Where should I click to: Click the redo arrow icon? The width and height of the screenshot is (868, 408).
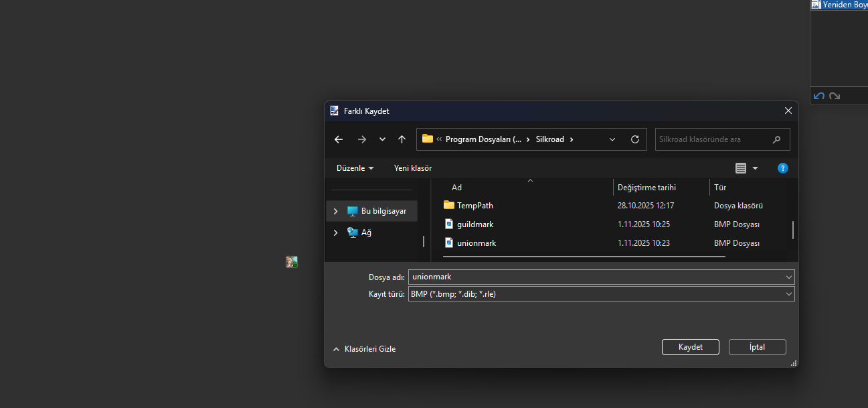tap(835, 96)
